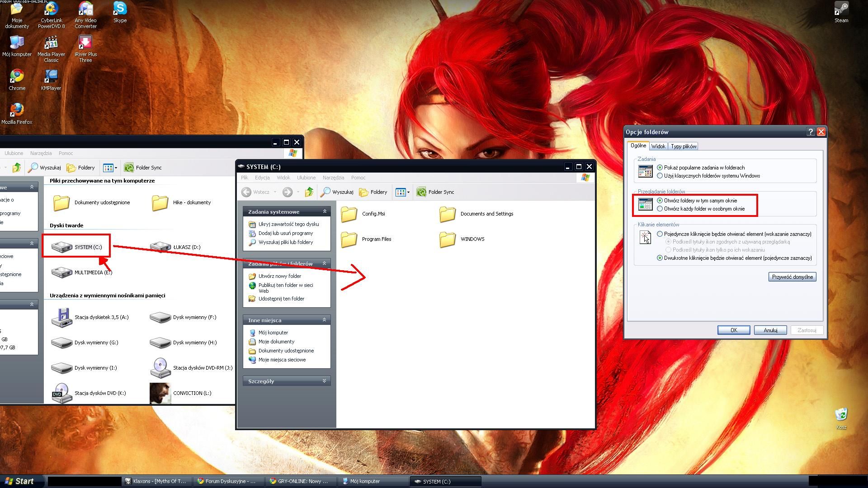
Task: Select the ŁUKASZ (D:) drive
Action: pos(175,247)
